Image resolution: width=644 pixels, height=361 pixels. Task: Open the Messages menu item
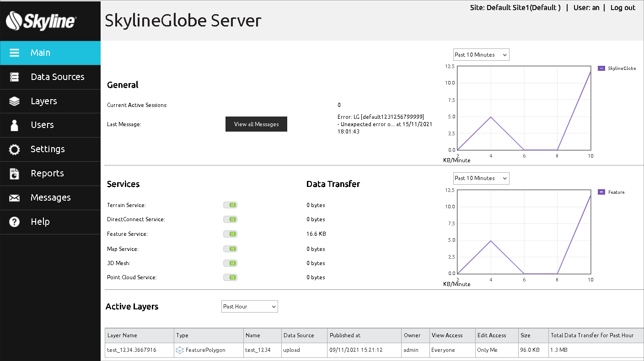point(50,198)
